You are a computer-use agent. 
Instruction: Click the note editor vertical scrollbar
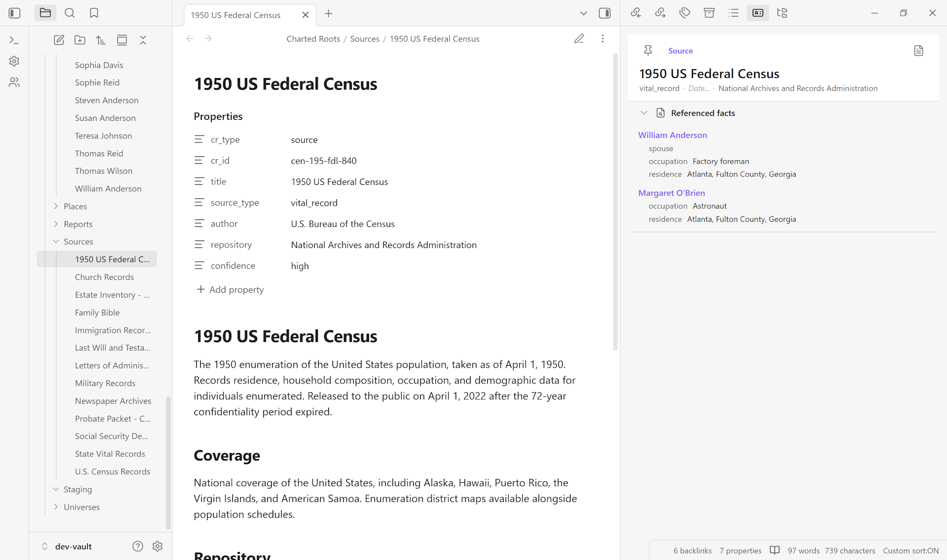[x=615, y=202]
